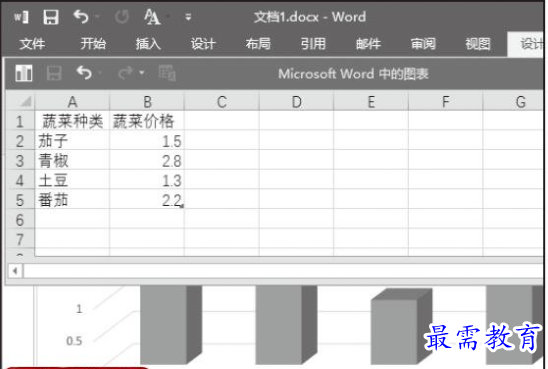Click the cell 番茄
Image resolution: width=548 pixels, height=369 pixels.
[x=72, y=200]
